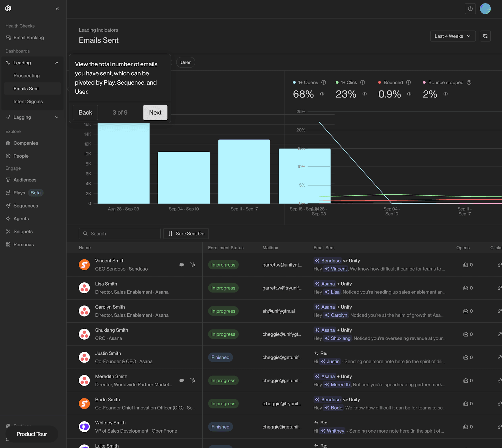502x448 pixels.
Task: Click the reply arrow icon in Justin Smith's email
Action: pyautogui.click(x=316, y=353)
